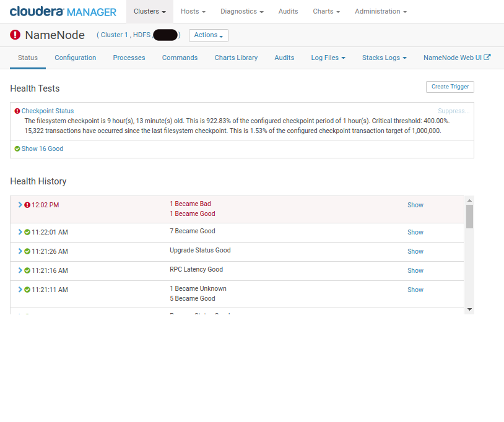The width and height of the screenshot is (504, 422).
Task: Open the Diagnostics dropdown menu
Action: pyautogui.click(x=241, y=12)
